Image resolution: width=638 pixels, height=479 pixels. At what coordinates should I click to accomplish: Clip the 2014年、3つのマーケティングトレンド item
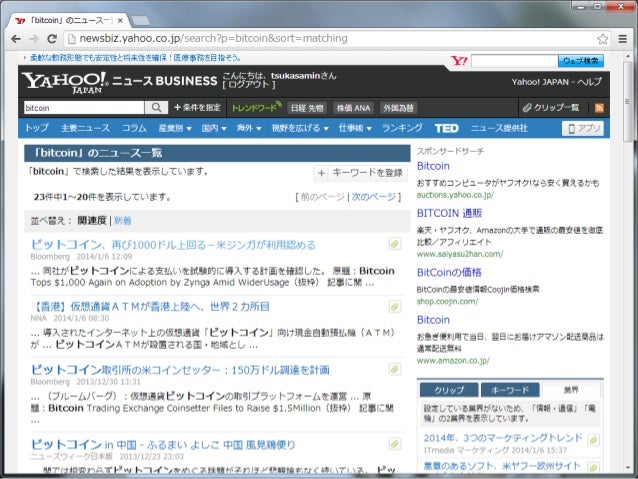pos(593,440)
